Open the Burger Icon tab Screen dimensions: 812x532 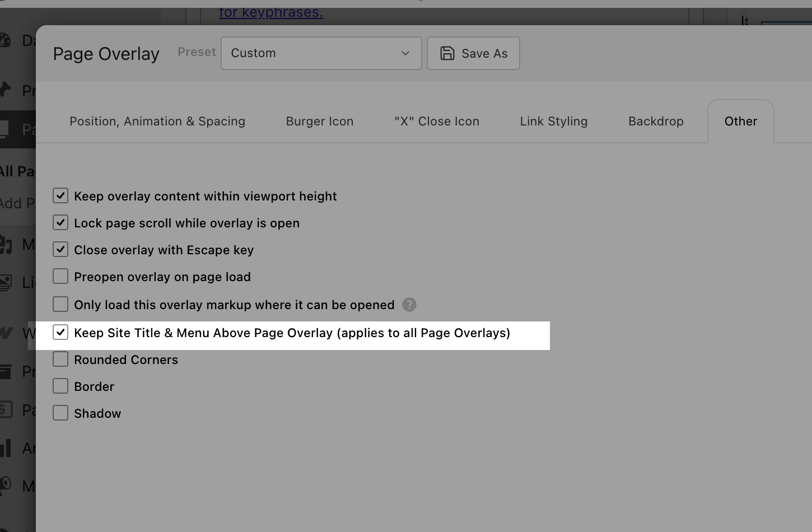(320, 122)
